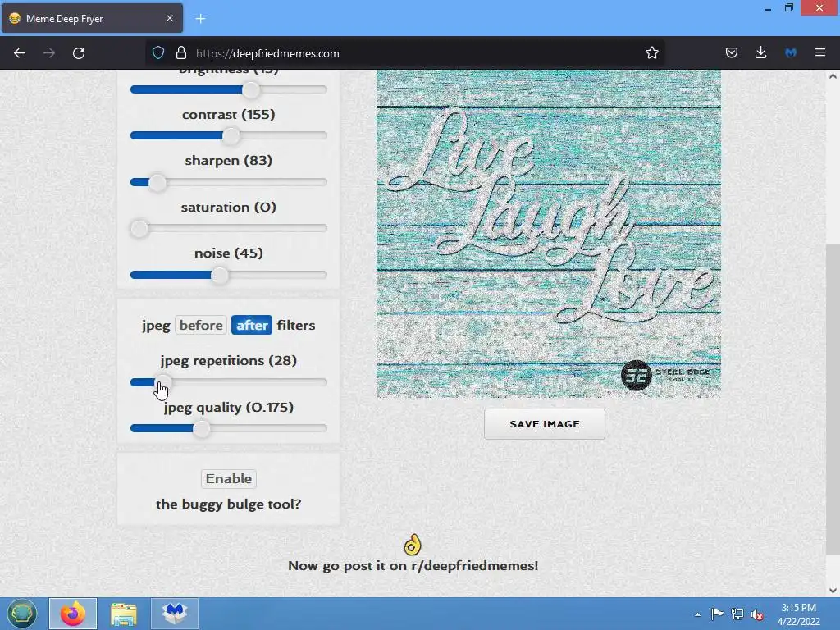
Task: Click 'Now go post it on r/deepfriedmemes!' text
Action: coord(413,566)
